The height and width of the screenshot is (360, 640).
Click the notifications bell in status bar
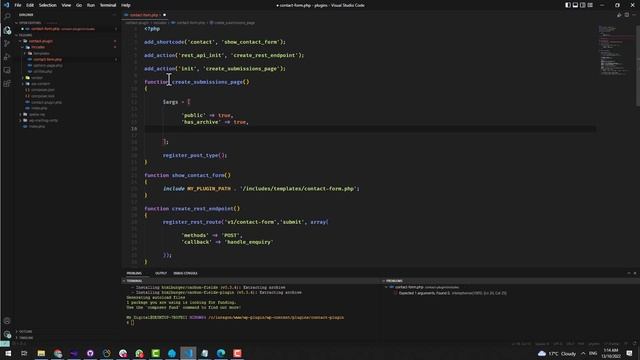tap(634, 344)
